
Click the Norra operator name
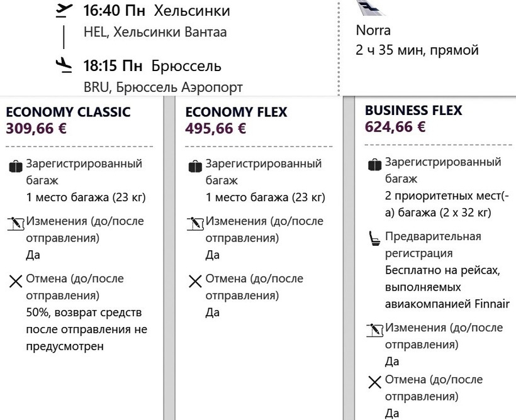coord(373,30)
